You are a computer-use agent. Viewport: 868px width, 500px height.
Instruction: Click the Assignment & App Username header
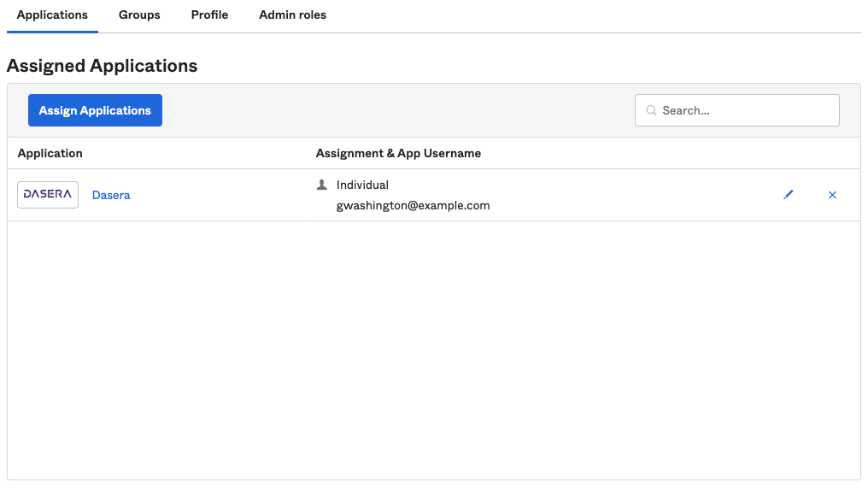(398, 153)
